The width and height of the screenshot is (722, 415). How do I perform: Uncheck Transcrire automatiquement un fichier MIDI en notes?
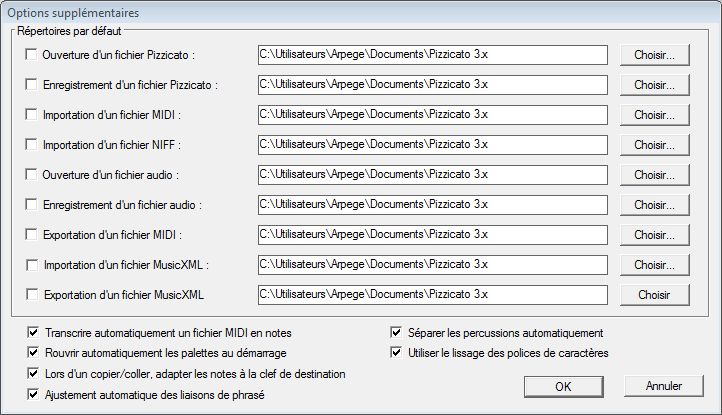[x=33, y=332]
